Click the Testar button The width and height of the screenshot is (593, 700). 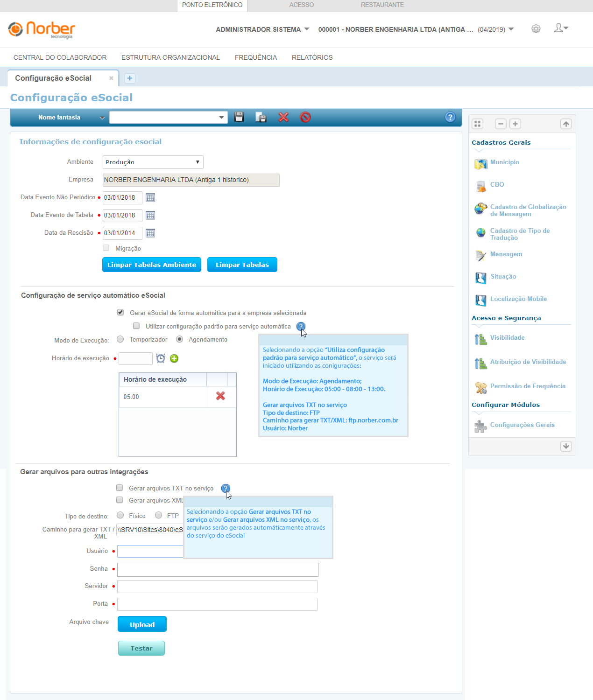coord(141,648)
